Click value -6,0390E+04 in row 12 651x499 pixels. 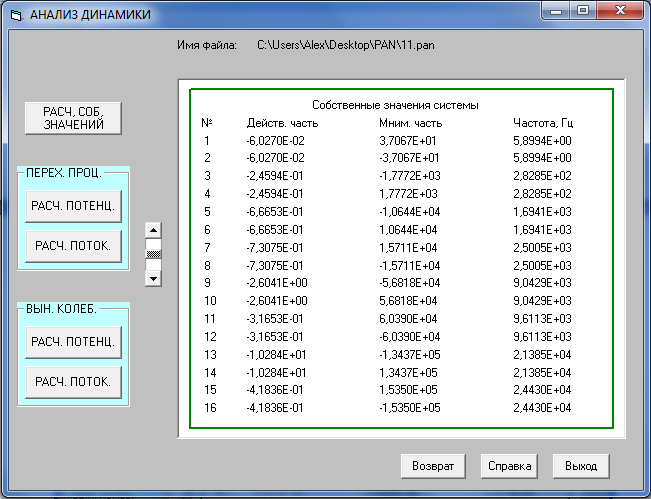(409, 336)
